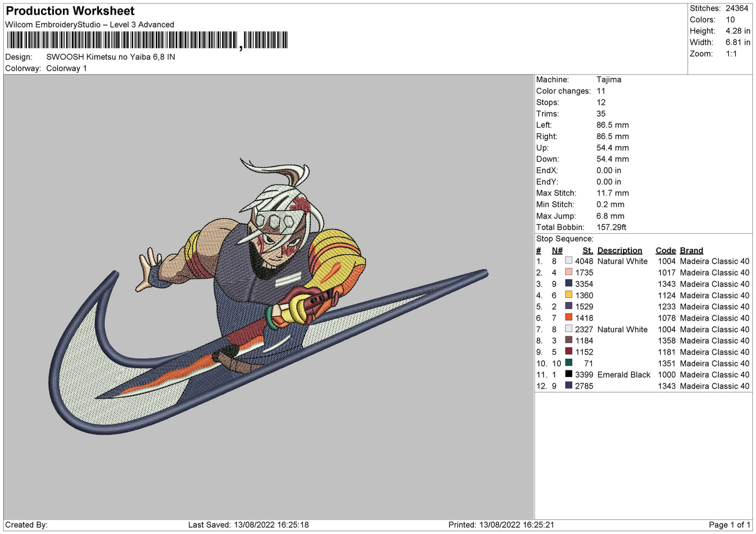Click the Zoom value 1:1
The image size is (756, 534).
tap(731, 54)
